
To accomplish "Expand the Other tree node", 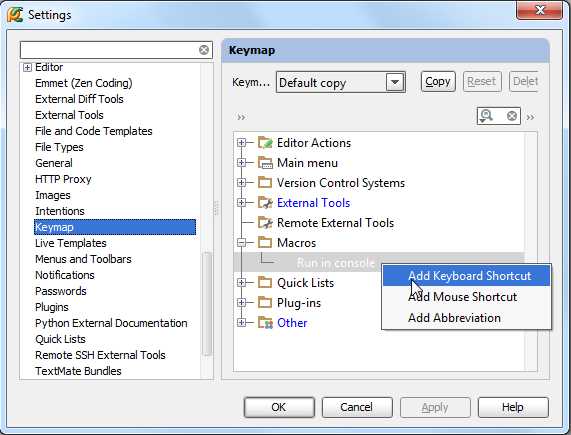I will pyautogui.click(x=241, y=323).
